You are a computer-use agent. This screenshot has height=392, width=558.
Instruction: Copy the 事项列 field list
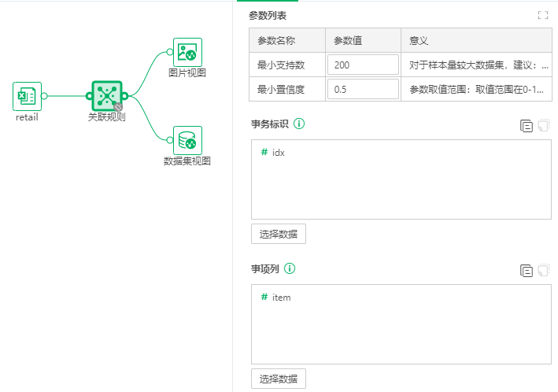coord(527,271)
